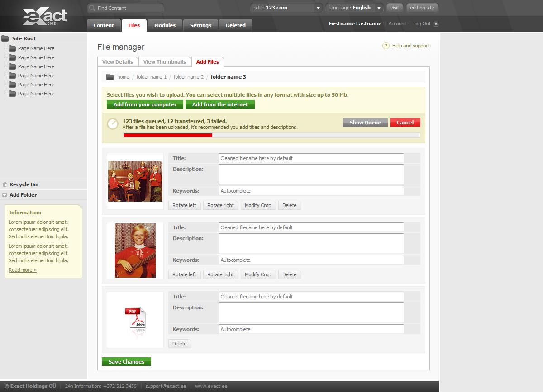The width and height of the screenshot is (543, 392).
Task: Click the Keywords field of the guitar girl photo
Action: (x=311, y=260)
